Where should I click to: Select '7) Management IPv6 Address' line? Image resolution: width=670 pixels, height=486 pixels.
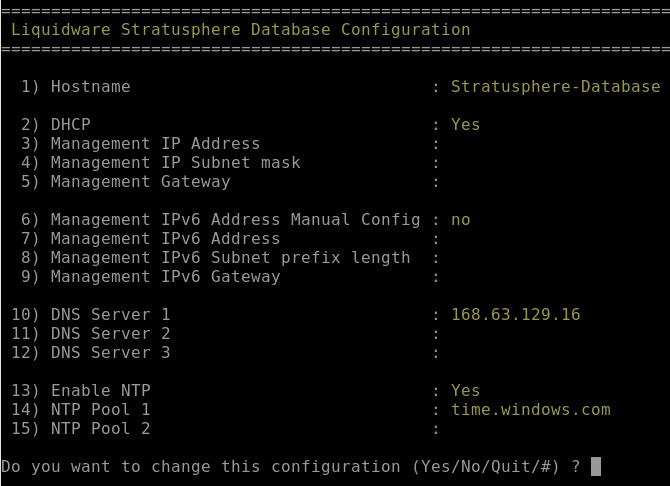click(150, 239)
